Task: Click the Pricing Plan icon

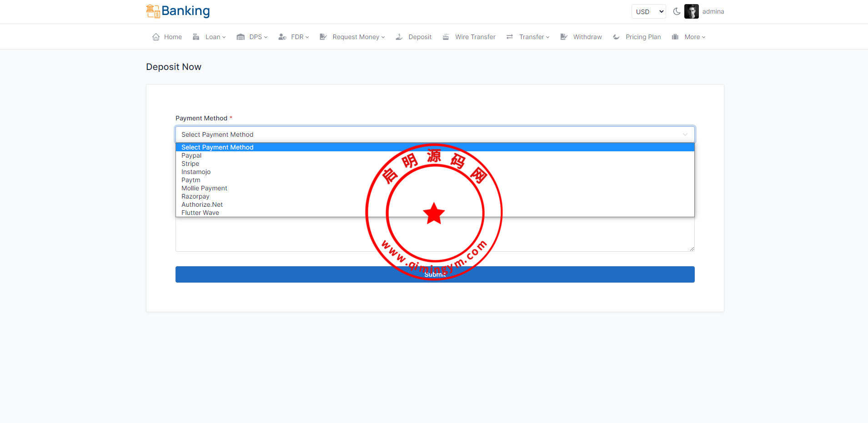Action: (616, 37)
